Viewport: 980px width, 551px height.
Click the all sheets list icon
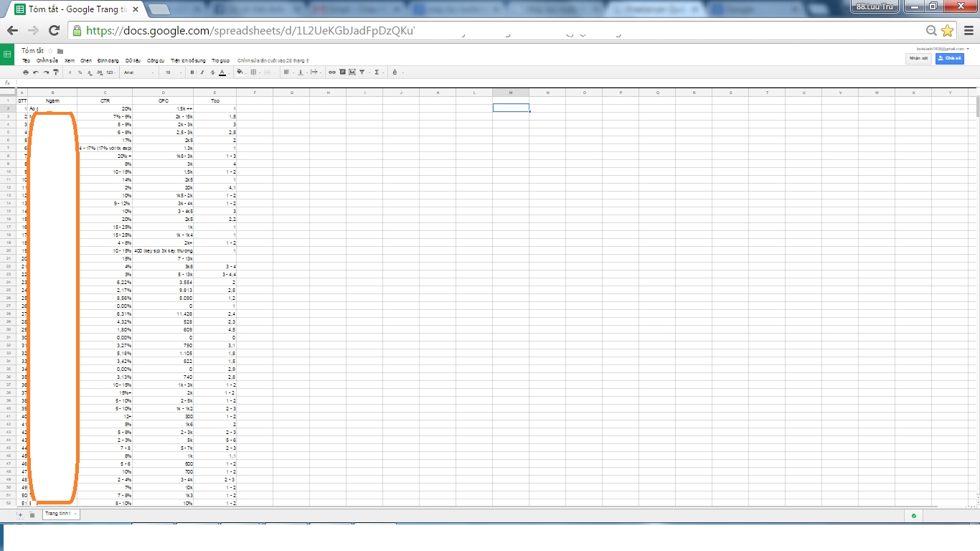32,514
